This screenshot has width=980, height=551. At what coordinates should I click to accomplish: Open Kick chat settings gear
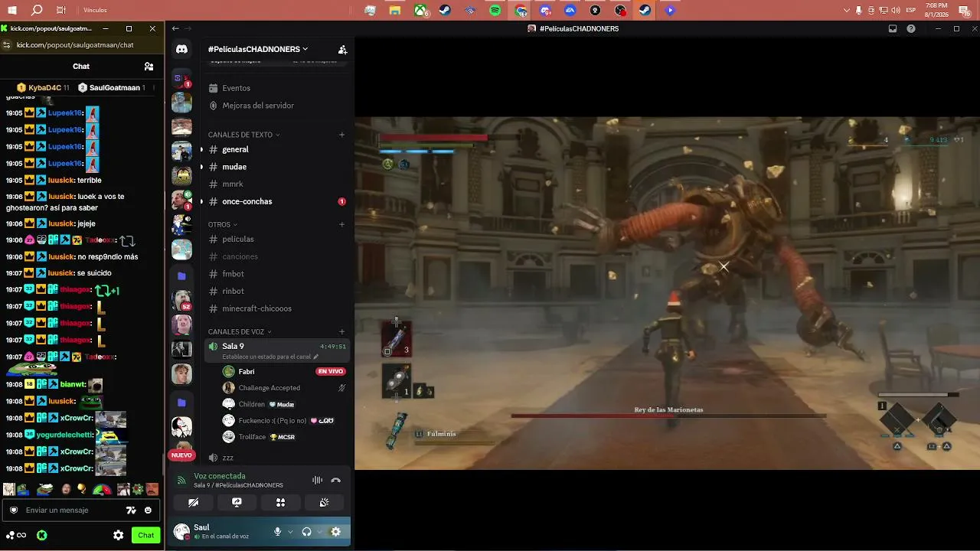(x=119, y=536)
